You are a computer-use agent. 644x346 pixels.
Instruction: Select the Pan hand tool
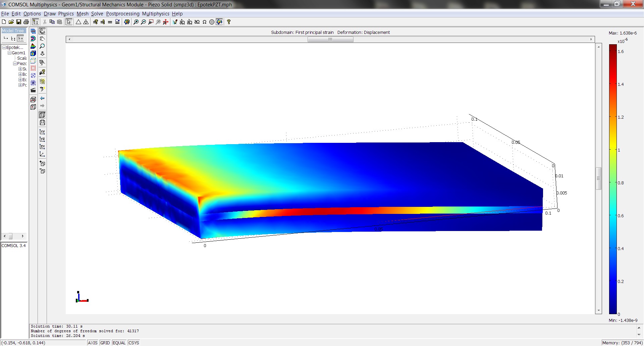tap(42, 39)
